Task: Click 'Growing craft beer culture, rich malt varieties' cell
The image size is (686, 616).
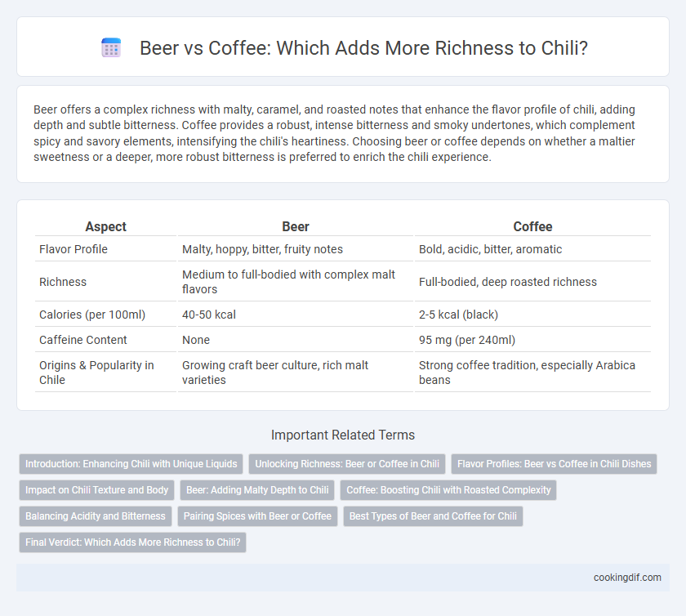Action: click(x=296, y=373)
